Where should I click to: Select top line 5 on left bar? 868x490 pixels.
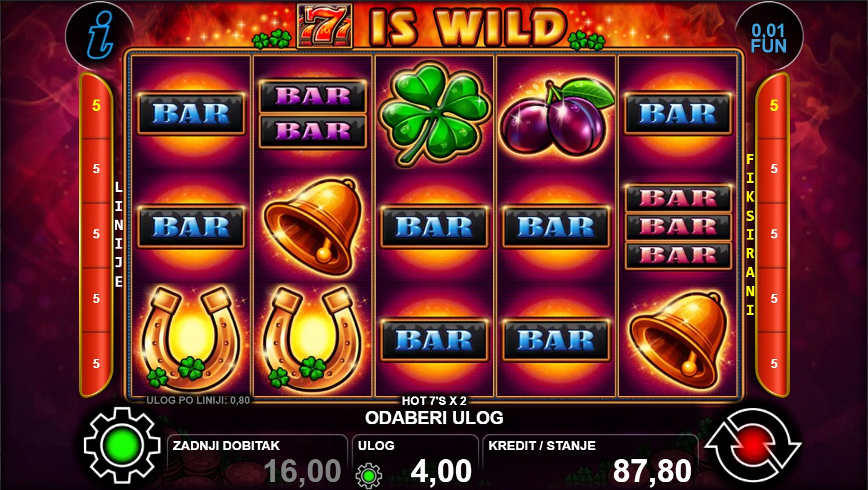(97, 106)
